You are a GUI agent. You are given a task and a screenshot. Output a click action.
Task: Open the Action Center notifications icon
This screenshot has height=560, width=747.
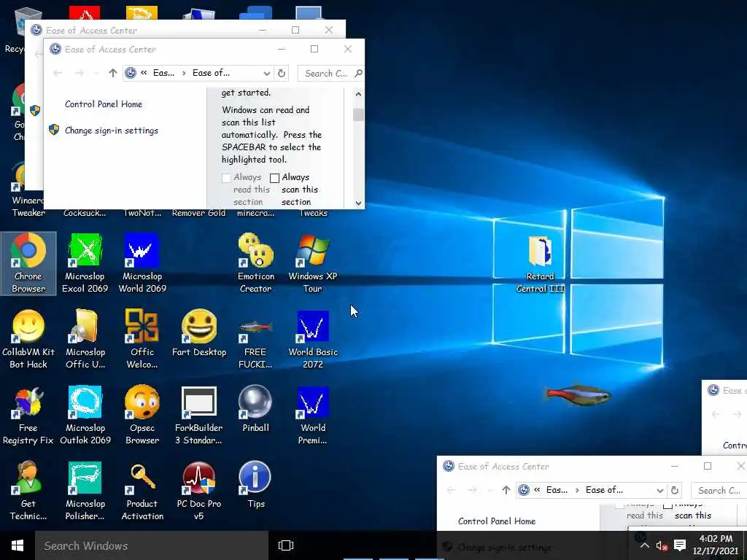680,545
